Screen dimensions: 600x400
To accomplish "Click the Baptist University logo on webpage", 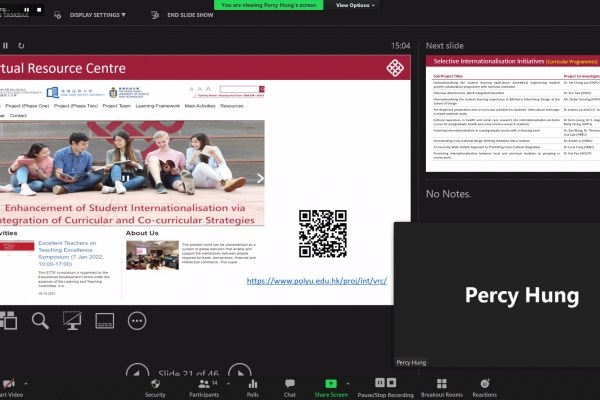I will click(x=75, y=93).
